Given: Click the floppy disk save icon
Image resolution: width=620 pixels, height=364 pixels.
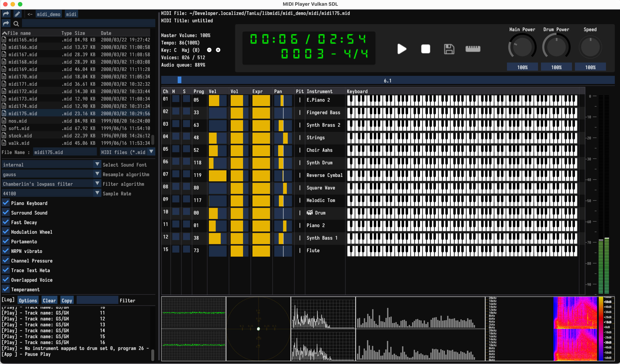Looking at the screenshot, I should (x=449, y=49).
